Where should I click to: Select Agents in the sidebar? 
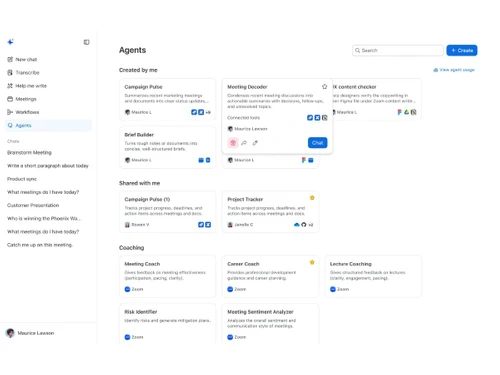pos(49,125)
